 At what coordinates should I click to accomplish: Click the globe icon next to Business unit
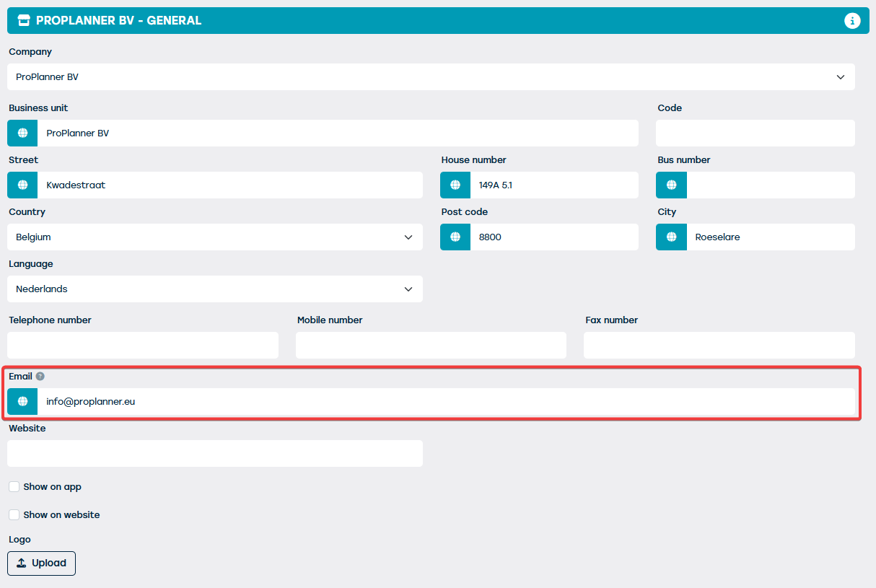(22, 133)
